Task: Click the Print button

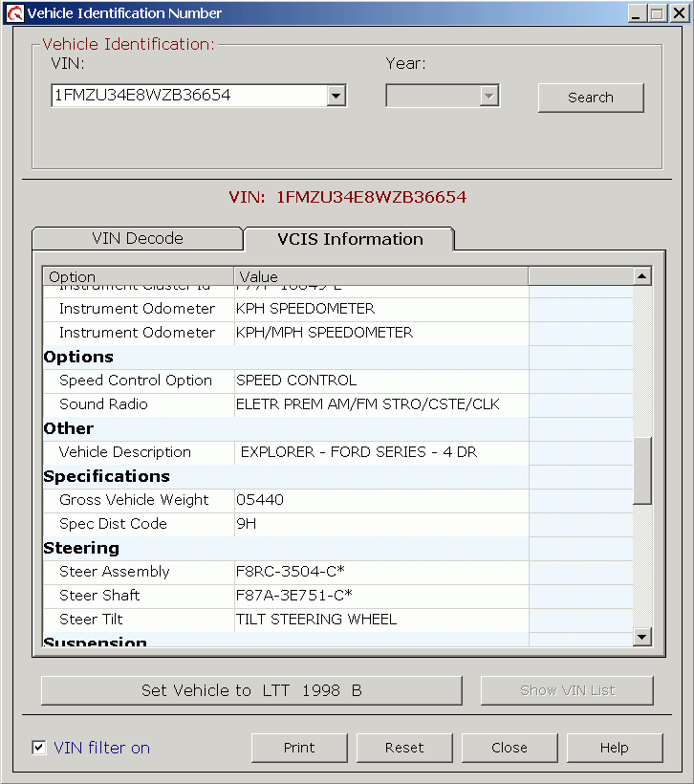Action: [x=299, y=748]
